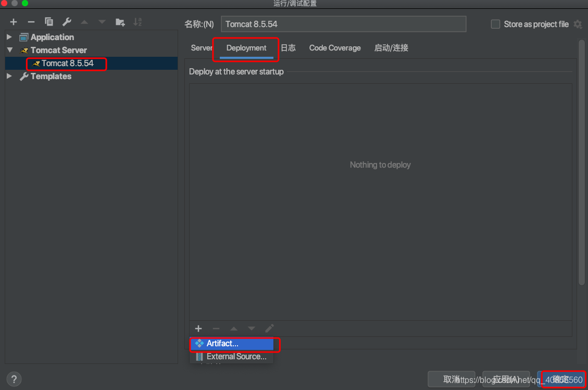This screenshot has height=390, width=588.
Task: Click the External Source archive icon
Action: click(199, 357)
